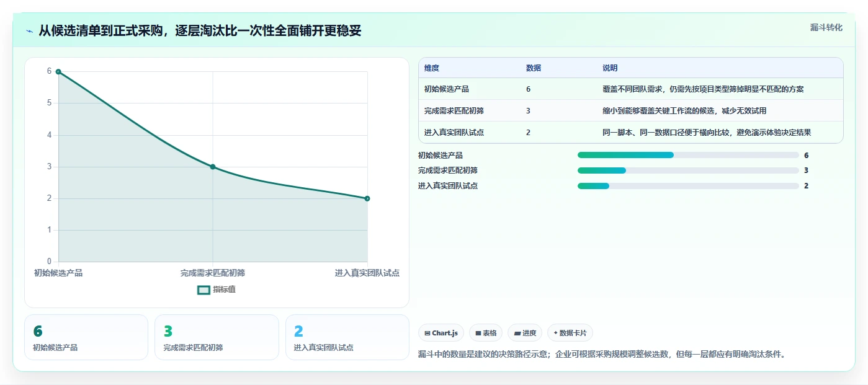Click the 进入真实团队试点 stat card showing 2
This screenshot has height=385, width=868.
pyautogui.click(x=347, y=337)
